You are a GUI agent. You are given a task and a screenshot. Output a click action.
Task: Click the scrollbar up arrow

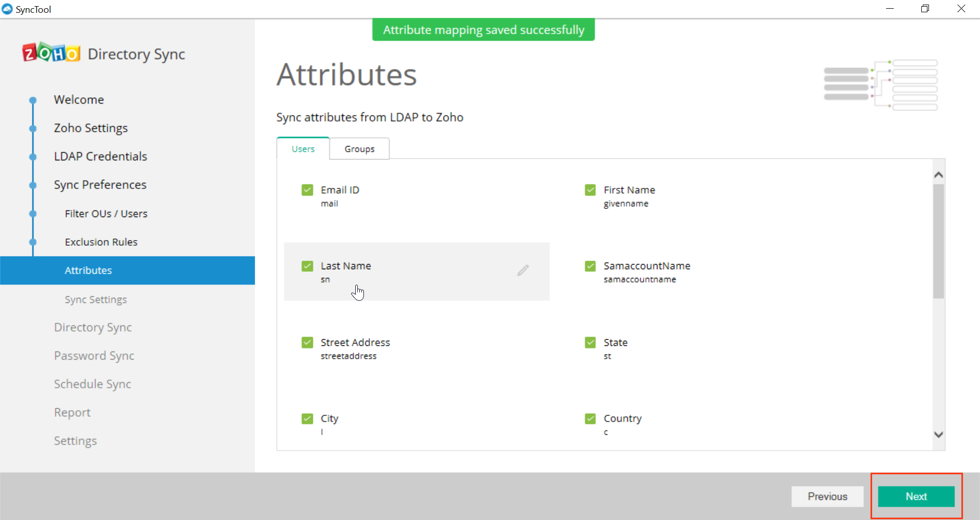(x=938, y=174)
